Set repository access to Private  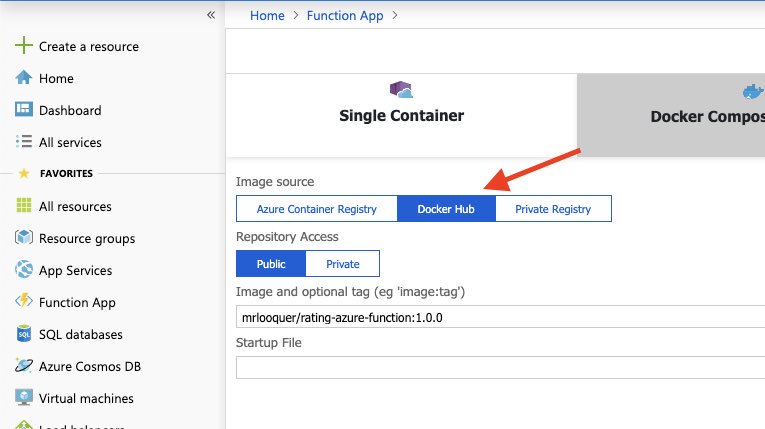(342, 264)
